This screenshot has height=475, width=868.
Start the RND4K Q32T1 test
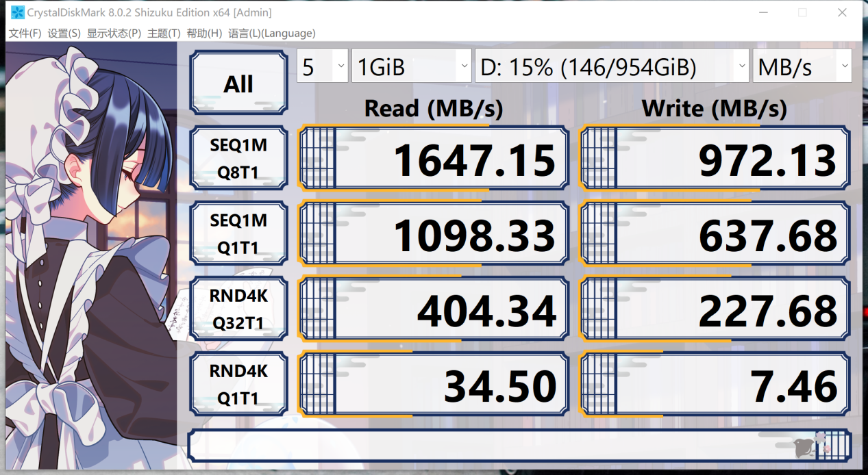click(238, 309)
